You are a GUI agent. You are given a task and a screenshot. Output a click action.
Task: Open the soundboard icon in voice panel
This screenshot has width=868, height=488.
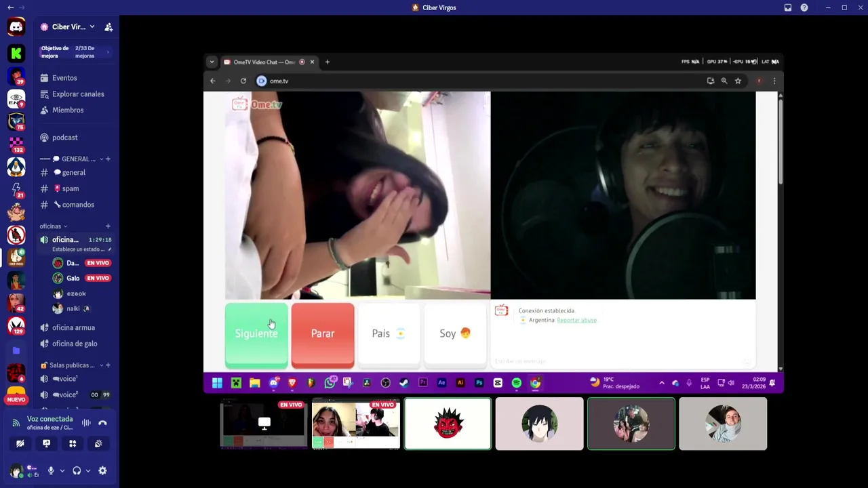click(98, 443)
